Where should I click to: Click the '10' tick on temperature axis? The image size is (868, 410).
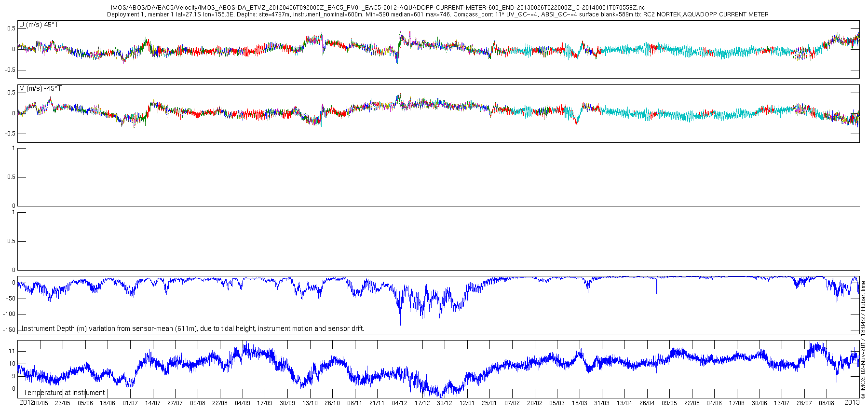point(12,364)
